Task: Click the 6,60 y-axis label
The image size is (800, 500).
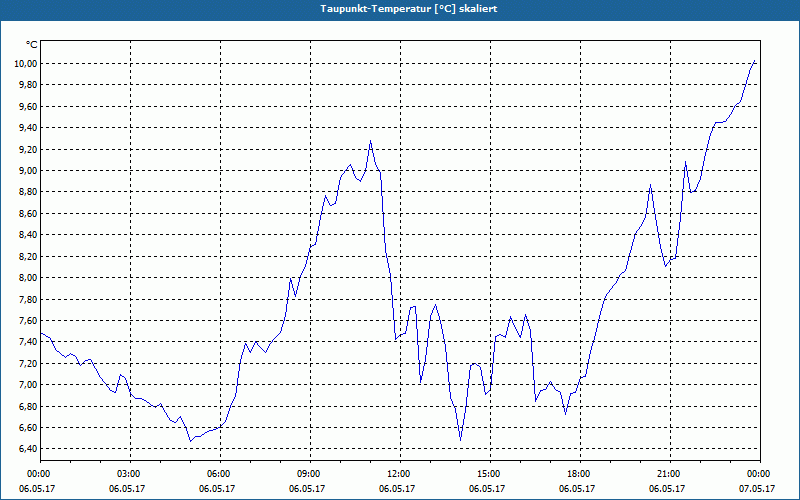Action: 28,428
